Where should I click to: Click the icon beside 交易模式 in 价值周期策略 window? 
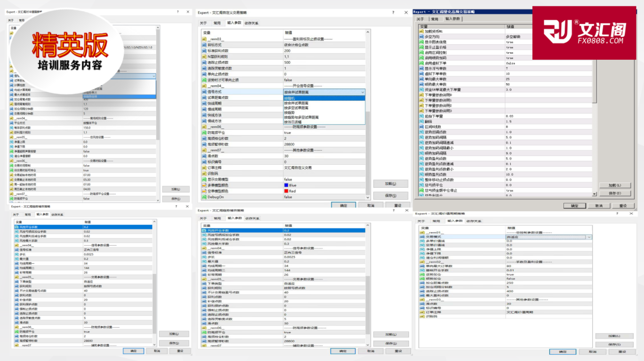[421, 237]
